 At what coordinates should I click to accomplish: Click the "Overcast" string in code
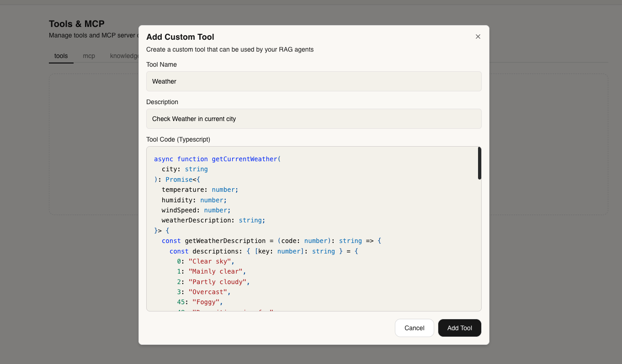tap(208, 292)
